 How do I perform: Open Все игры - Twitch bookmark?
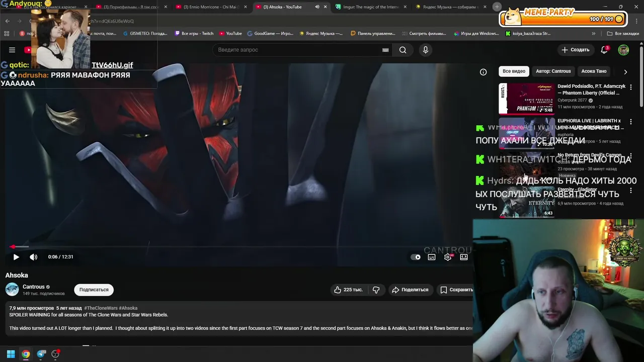tap(194, 34)
